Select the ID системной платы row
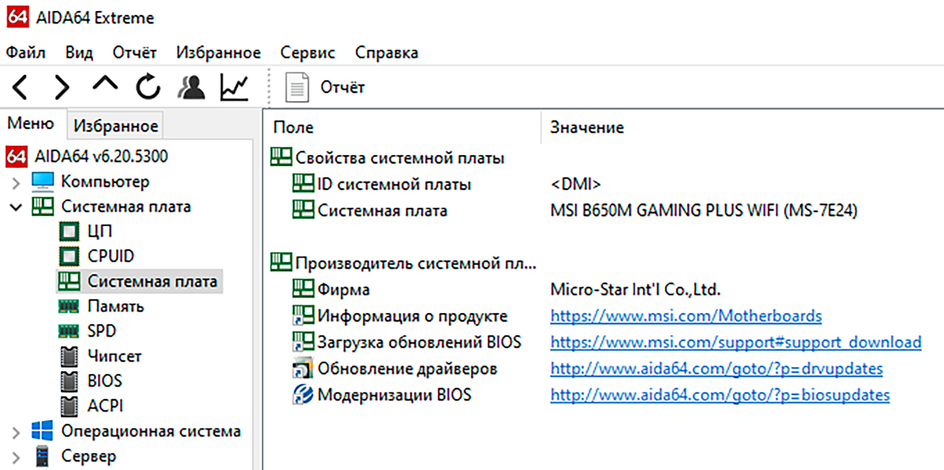Screen dimensions: 944x470 394,185
